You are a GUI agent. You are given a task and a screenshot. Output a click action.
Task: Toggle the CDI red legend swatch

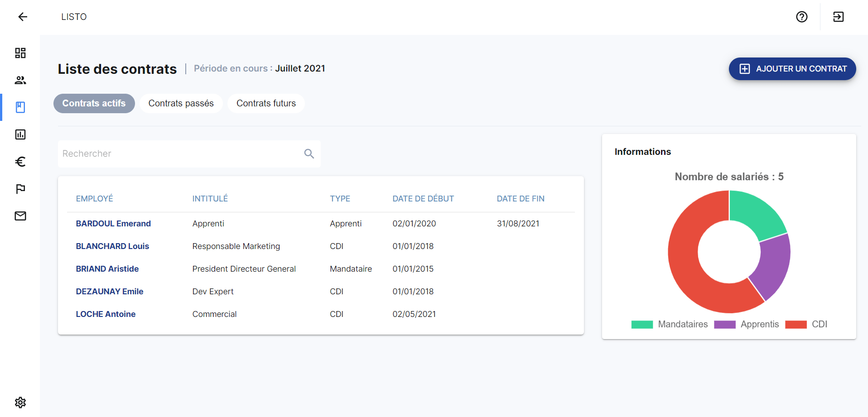pyautogui.click(x=796, y=325)
